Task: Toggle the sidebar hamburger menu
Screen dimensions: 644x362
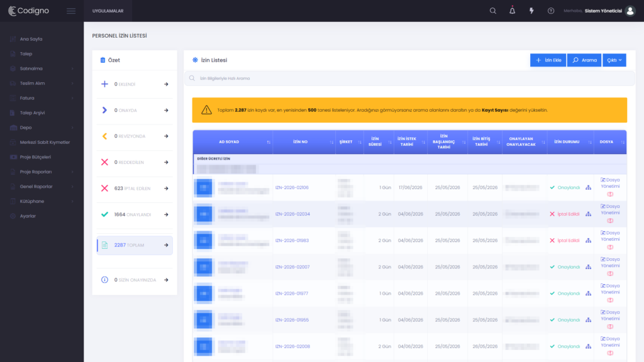Action: tap(71, 11)
